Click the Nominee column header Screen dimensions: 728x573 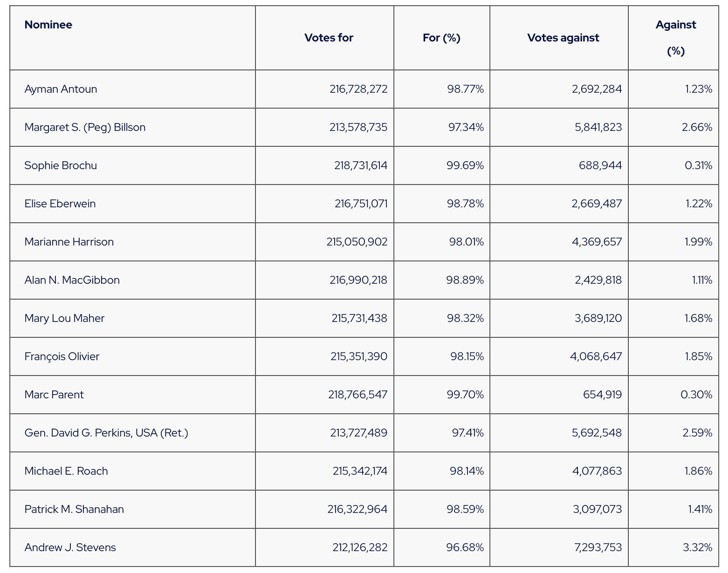[x=48, y=25]
